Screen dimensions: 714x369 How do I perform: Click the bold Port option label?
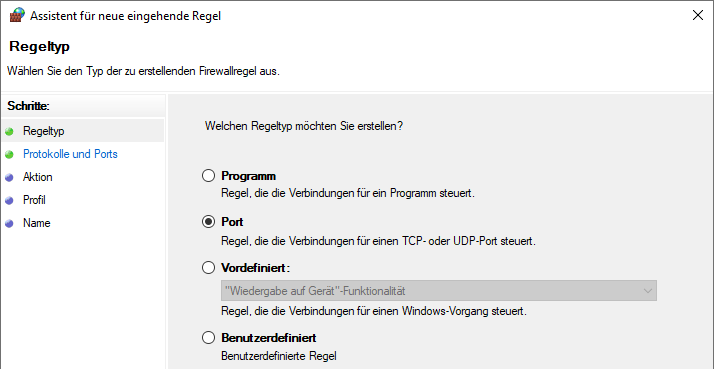coord(232,222)
